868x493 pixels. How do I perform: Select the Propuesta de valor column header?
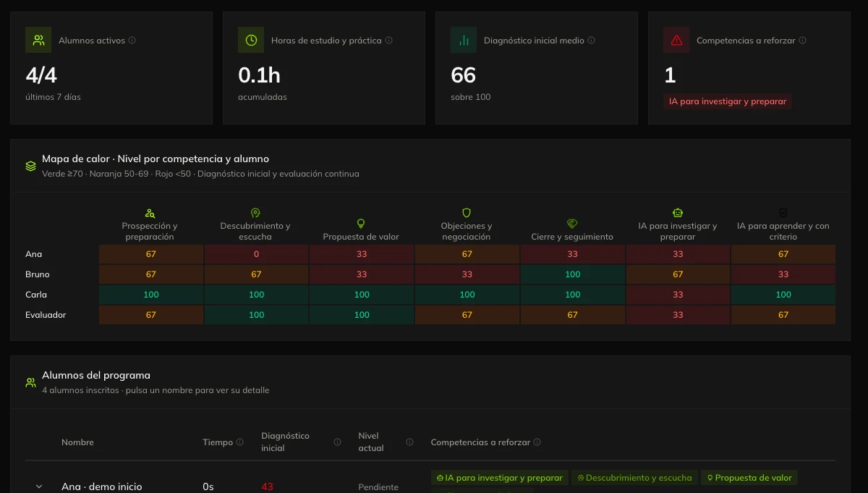pos(361,237)
